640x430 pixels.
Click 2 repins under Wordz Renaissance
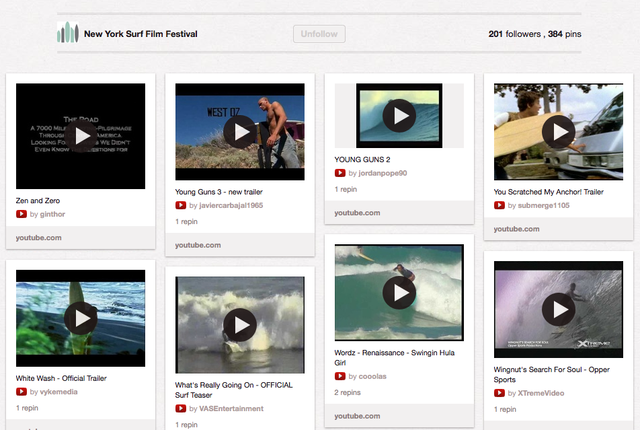[x=348, y=392]
